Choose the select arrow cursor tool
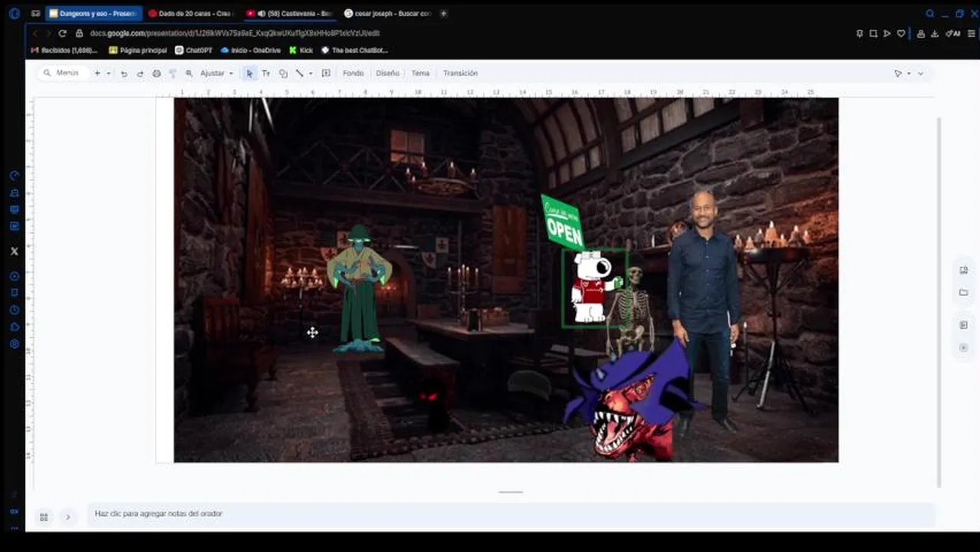This screenshot has height=552, width=980. point(249,74)
